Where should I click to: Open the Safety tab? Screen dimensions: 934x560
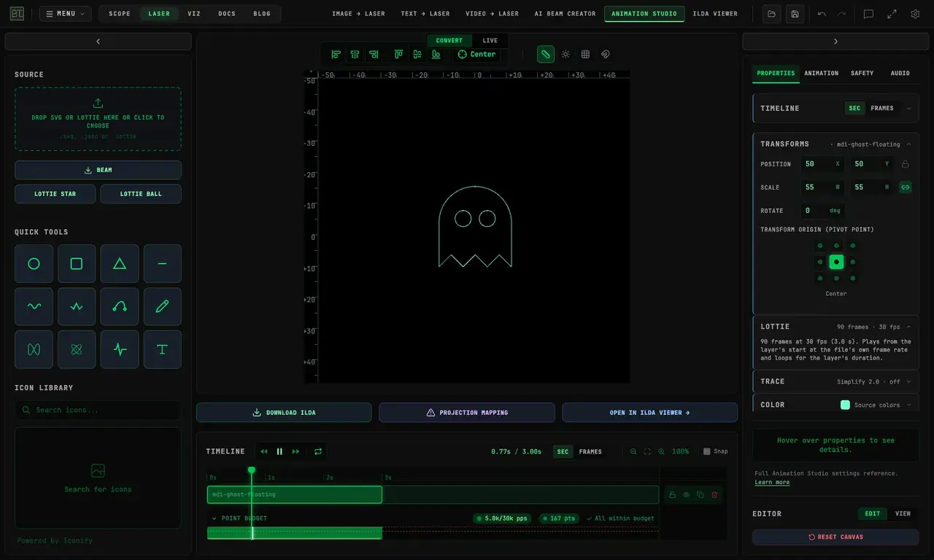[x=862, y=73]
